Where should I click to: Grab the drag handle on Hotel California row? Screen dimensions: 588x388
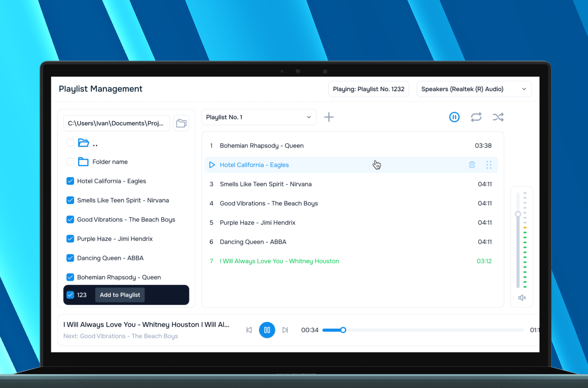(489, 165)
